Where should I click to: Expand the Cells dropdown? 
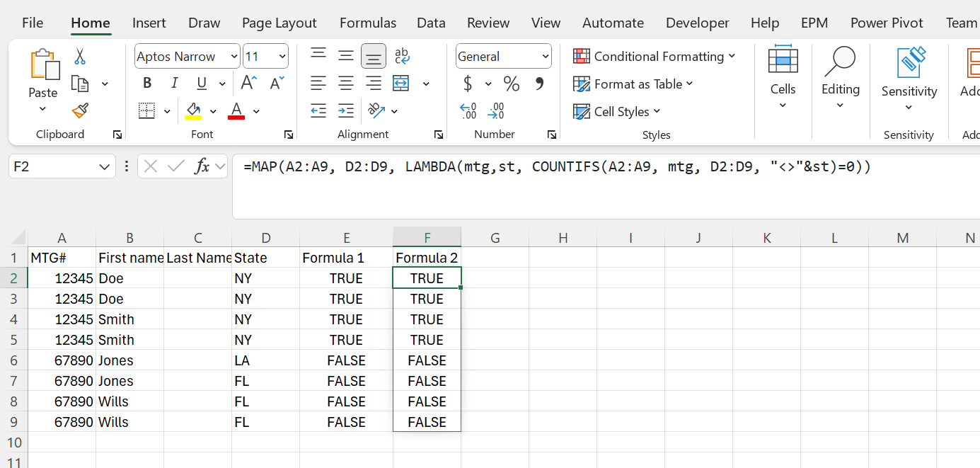click(x=783, y=106)
